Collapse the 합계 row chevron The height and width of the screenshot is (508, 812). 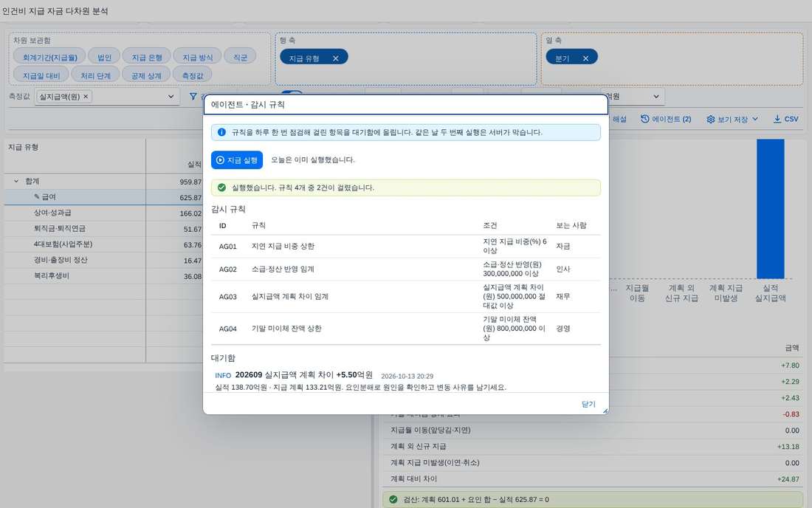pos(16,181)
